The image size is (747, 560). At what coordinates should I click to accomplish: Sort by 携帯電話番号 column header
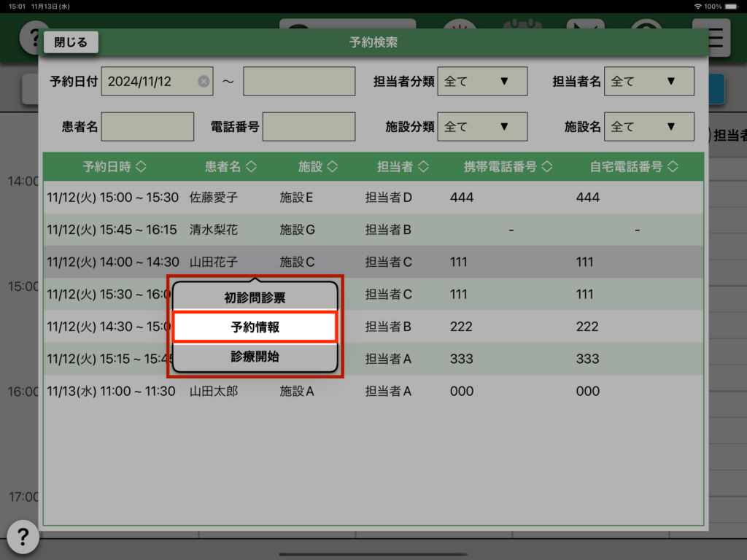[508, 167]
